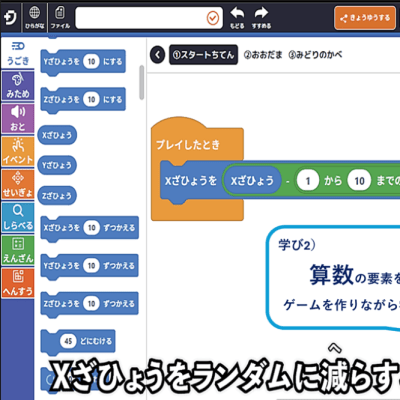
Task: Click the もどる undo arrow
Action: coord(237,18)
